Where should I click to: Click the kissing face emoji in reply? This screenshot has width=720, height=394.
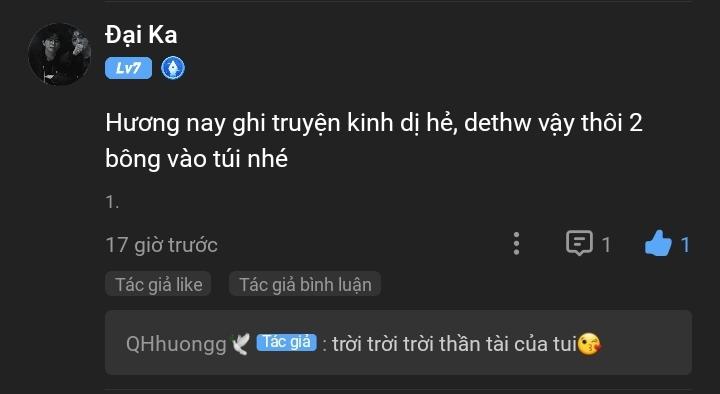[x=589, y=344]
